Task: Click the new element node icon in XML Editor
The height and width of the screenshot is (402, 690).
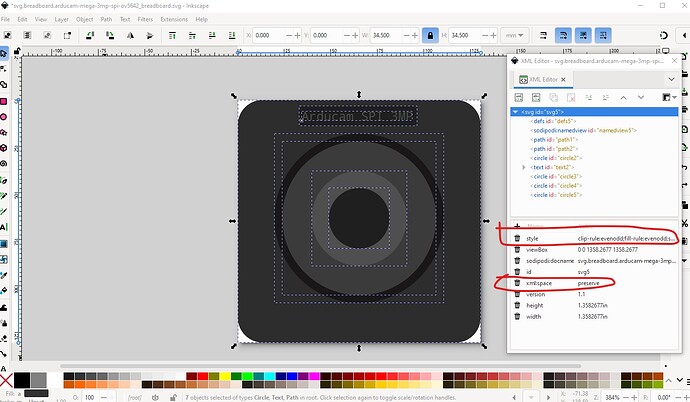Action: click(x=520, y=97)
